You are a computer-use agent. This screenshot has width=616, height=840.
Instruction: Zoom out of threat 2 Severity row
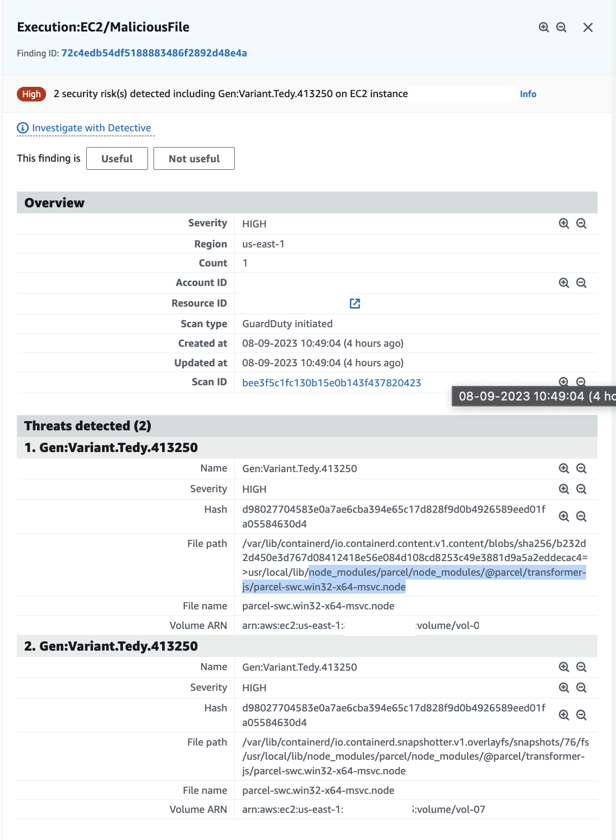coord(581,687)
